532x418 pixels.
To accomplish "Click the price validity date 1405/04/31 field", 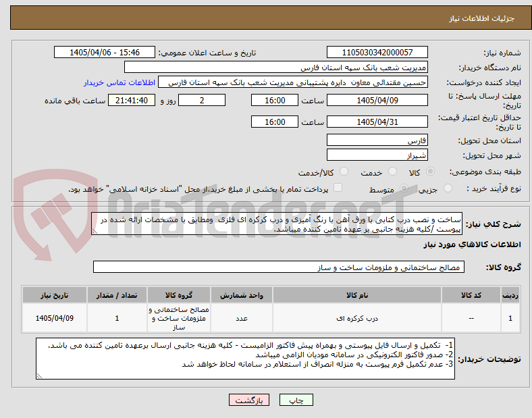I will click(377, 122).
